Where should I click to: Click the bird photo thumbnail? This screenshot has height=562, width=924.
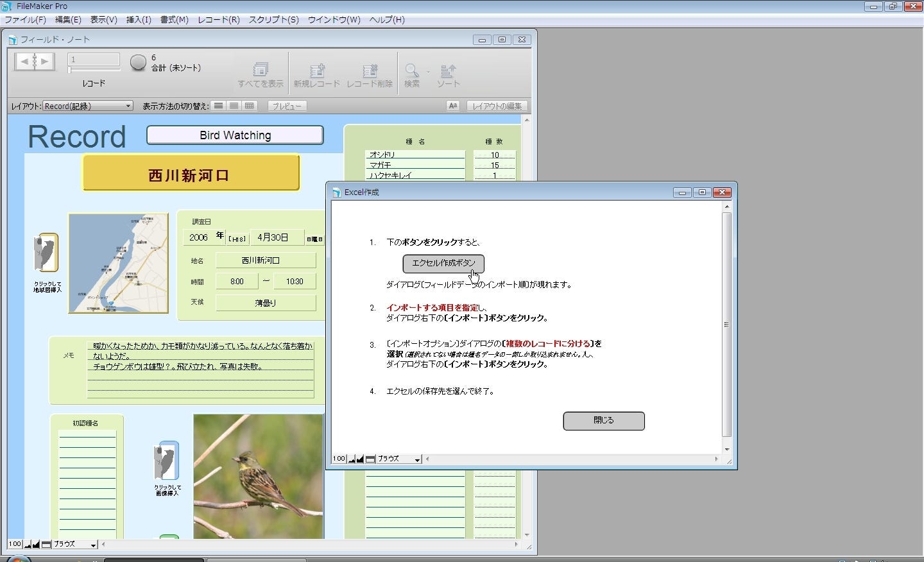pyautogui.click(x=259, y=476)
